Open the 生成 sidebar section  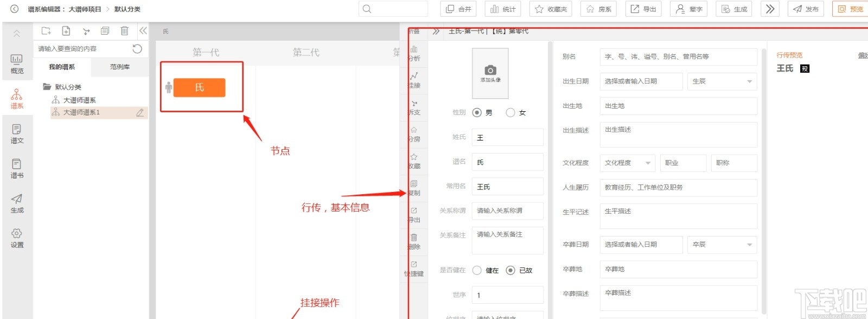[x=17, y=203]
